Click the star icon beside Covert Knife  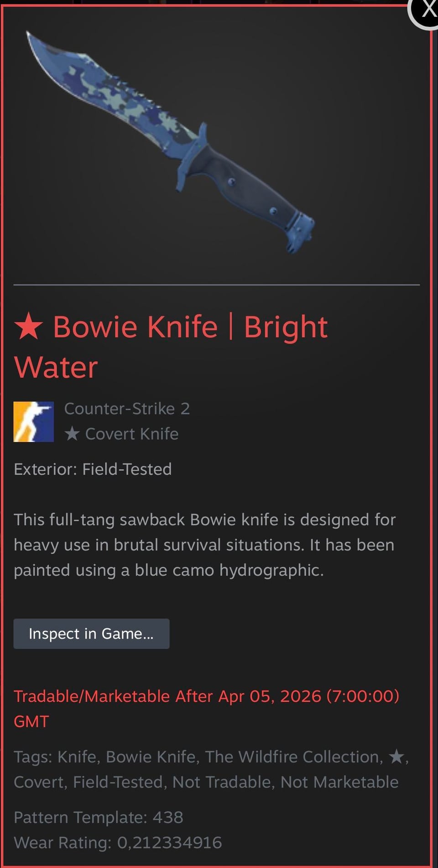pos(72,433)
